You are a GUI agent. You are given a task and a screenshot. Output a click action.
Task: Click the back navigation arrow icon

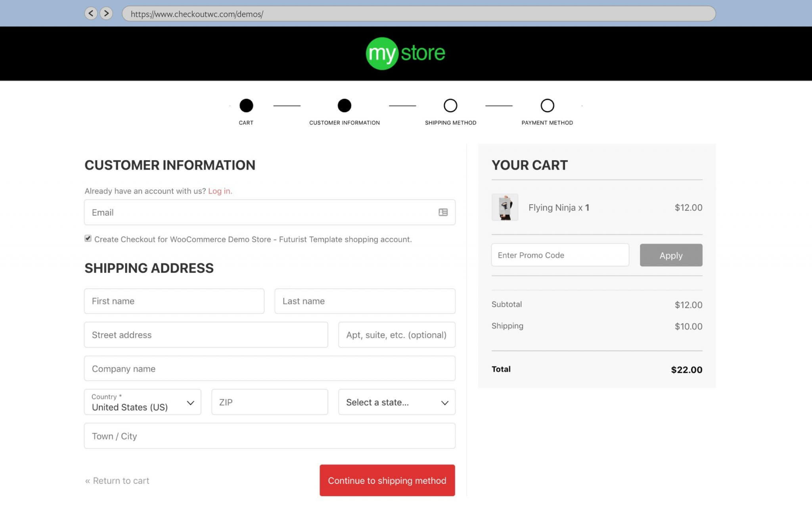[x=91, y=13]
